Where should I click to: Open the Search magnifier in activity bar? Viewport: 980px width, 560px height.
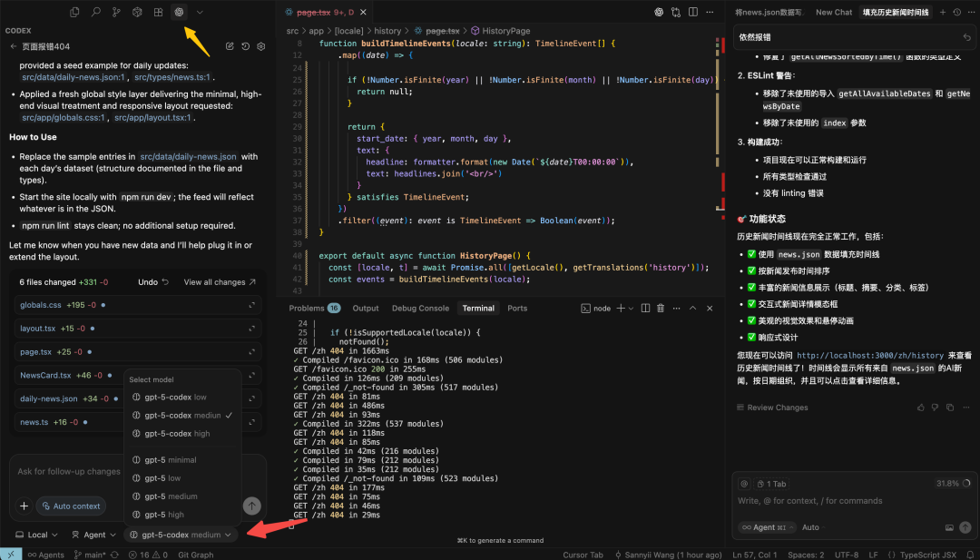tap(95, 12)
